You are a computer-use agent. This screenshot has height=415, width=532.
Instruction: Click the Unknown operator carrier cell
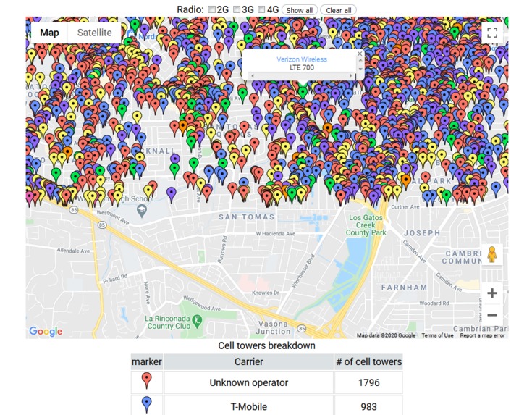pos(249,382)
